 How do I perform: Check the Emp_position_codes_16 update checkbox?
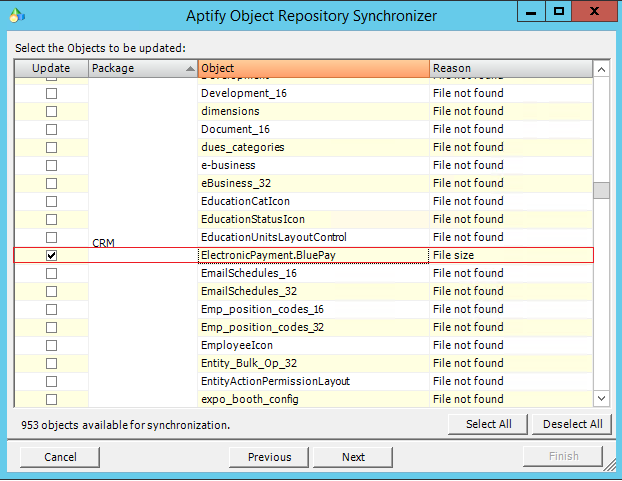point(51,309)
